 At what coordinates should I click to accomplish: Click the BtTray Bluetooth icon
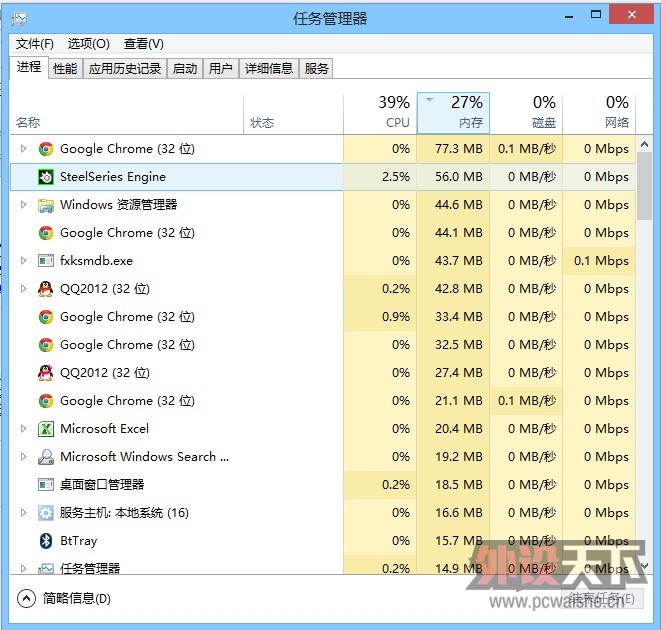coord(46,541)
